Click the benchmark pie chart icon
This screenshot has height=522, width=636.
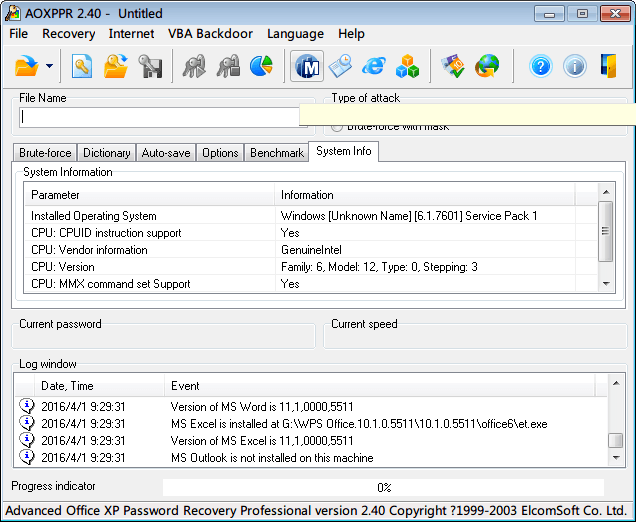click(261, 66)
